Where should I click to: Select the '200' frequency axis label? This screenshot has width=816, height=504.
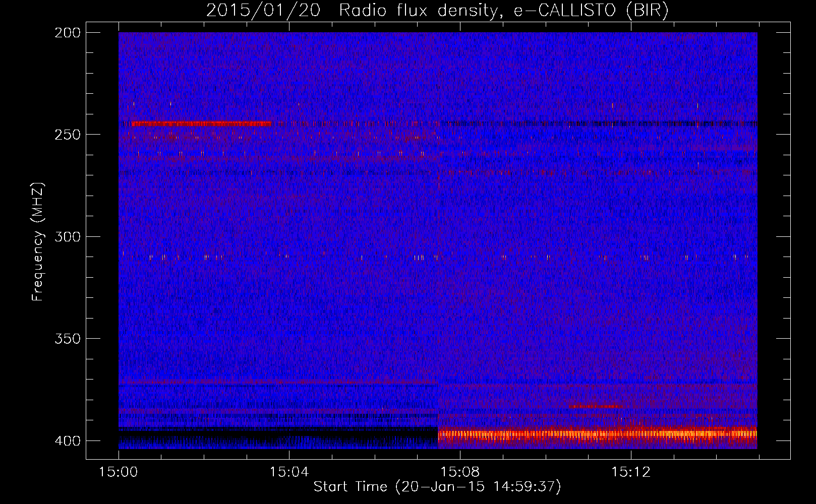pos(68,33)
